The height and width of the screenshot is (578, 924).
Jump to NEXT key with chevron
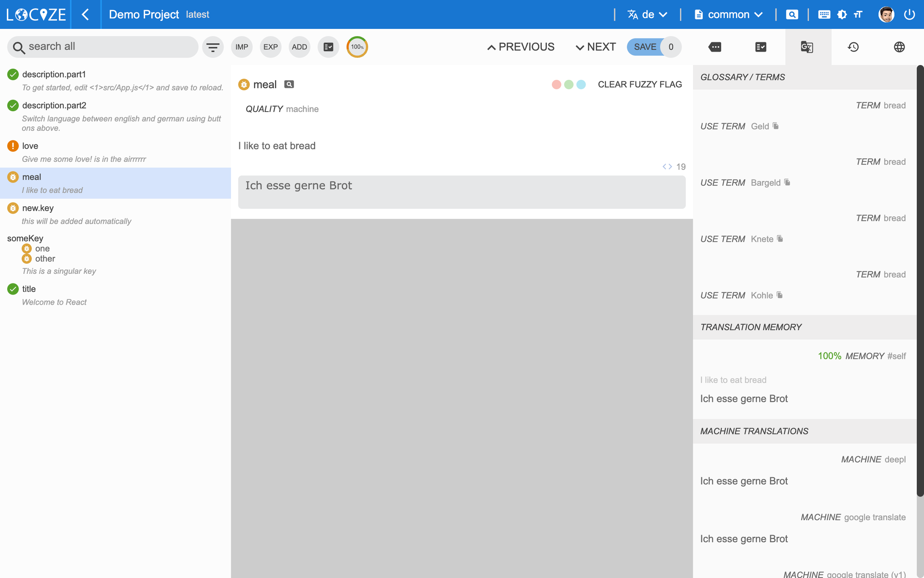[x=596, y=47]
